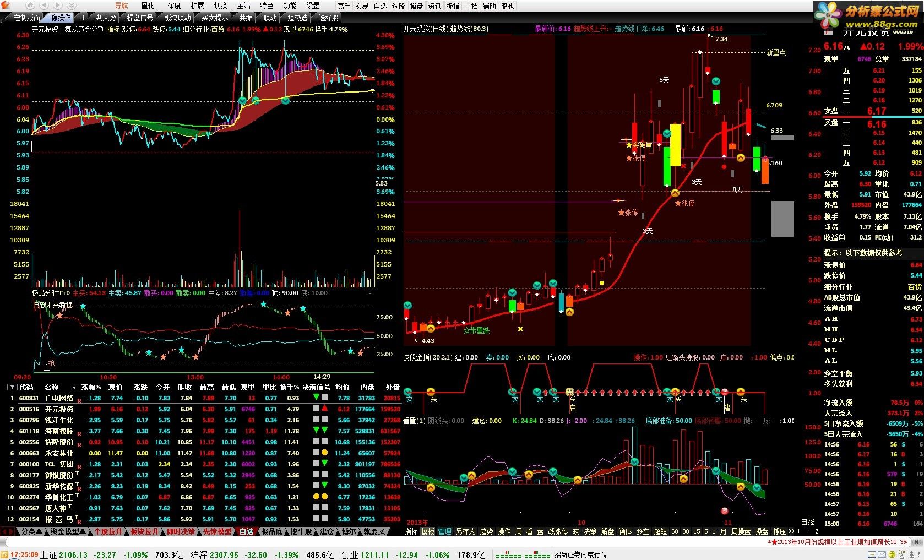Select the 战涨停 indicator in chart toolbar
This screenshot has width=924, height=560.
558,531
